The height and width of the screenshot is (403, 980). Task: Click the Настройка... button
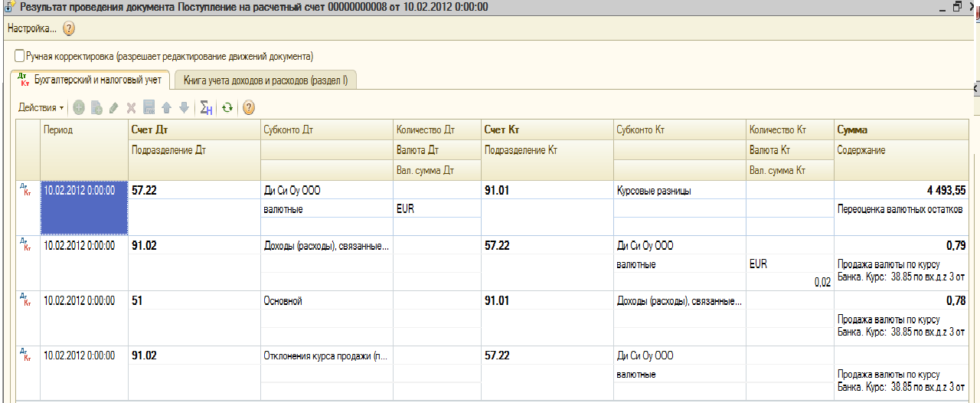click(x=31, y=29)
